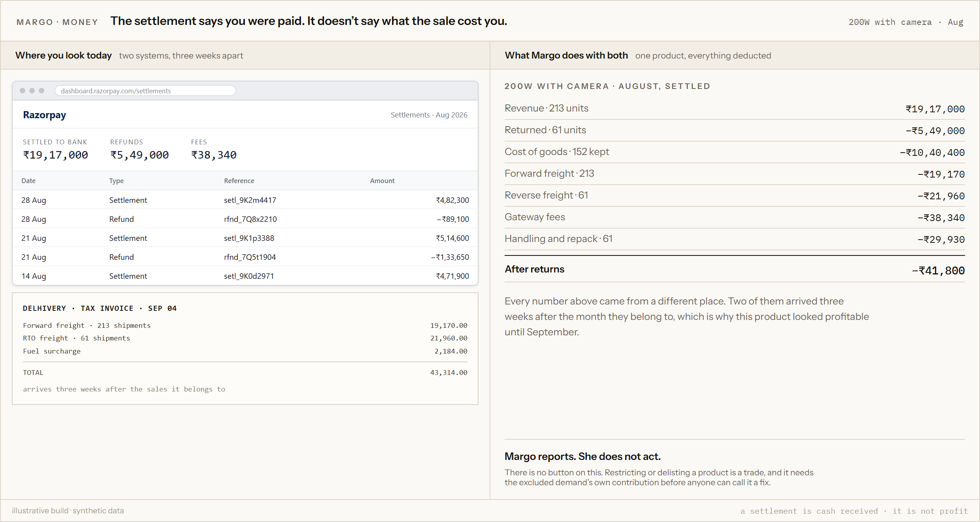Click the amount ₹4,82,300

pyautogui.click(x=452, y=200)
